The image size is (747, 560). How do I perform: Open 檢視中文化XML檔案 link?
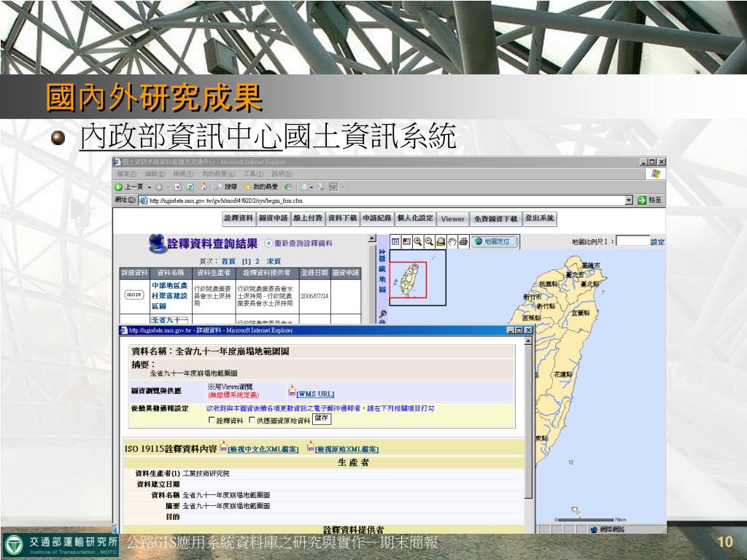click(x=263, y=449)
